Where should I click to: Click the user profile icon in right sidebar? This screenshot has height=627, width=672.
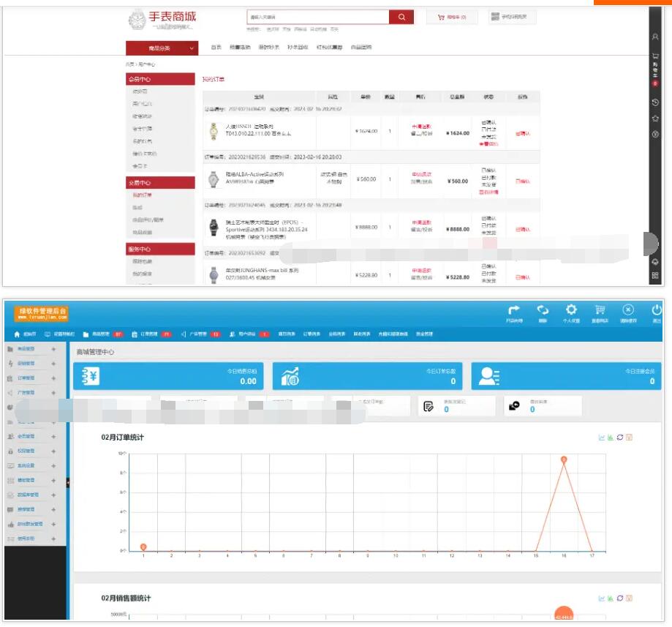(x=655, y=36)
